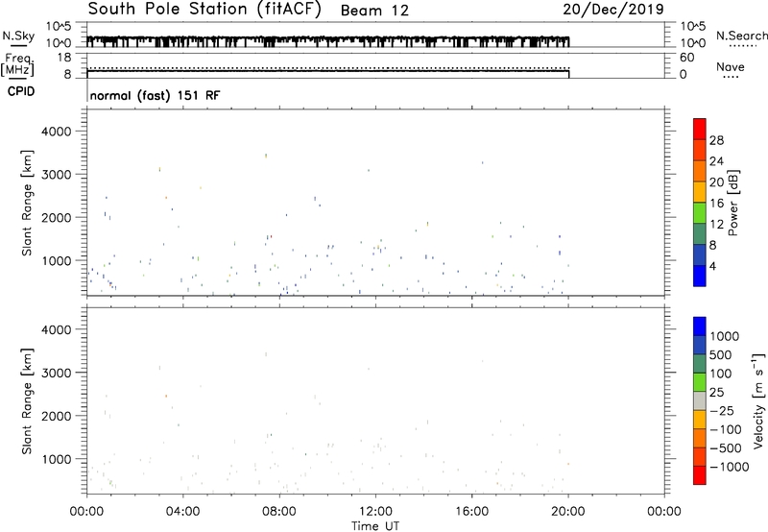The height and width of the screenshot is (532, 768).
Task: Click the red bottom Velocity colorbar segment
Action: click(700, 475)
